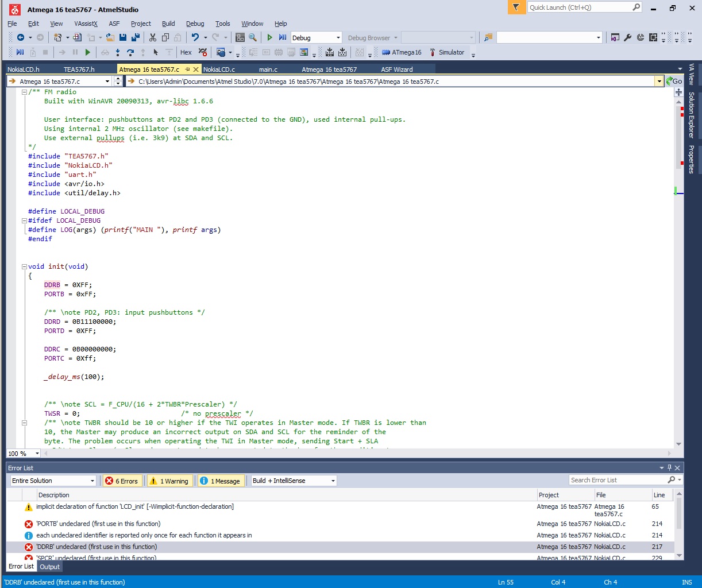This screenshot has height=588, width=702.
Task: Switch to the NokiaLCD.c tab
Action: pyautogui.click(x=219, y=69)
